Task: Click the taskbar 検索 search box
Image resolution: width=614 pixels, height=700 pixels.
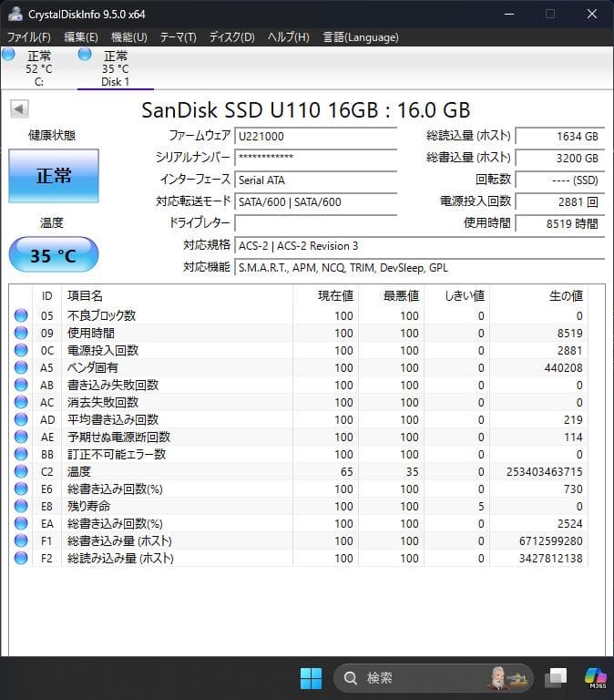Action: [x=434, y=678]
